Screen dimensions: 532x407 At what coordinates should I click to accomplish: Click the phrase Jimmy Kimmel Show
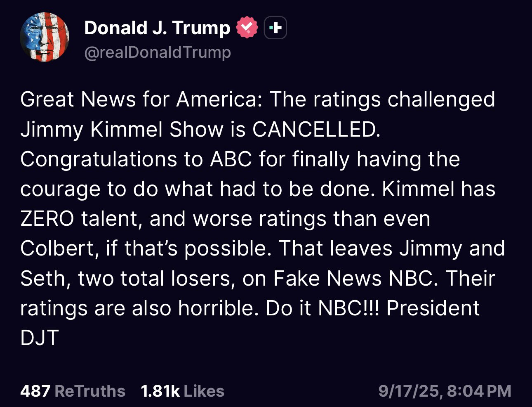pyautogui.click(x=122, y=130)
